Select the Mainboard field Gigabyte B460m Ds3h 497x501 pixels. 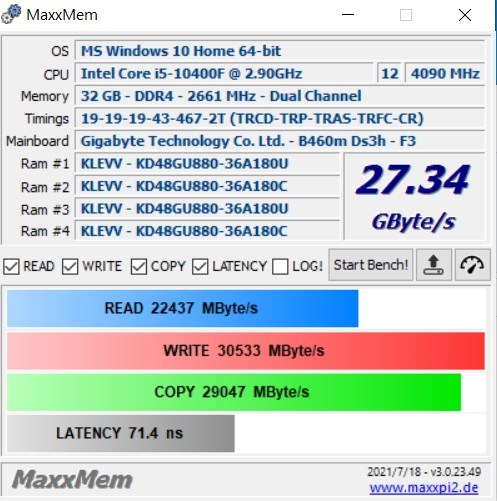point(280,141)
